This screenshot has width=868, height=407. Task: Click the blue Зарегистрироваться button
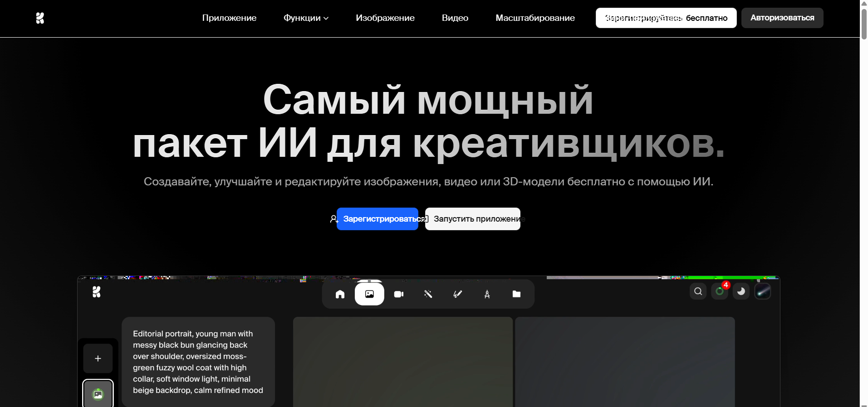click(378, 219)
